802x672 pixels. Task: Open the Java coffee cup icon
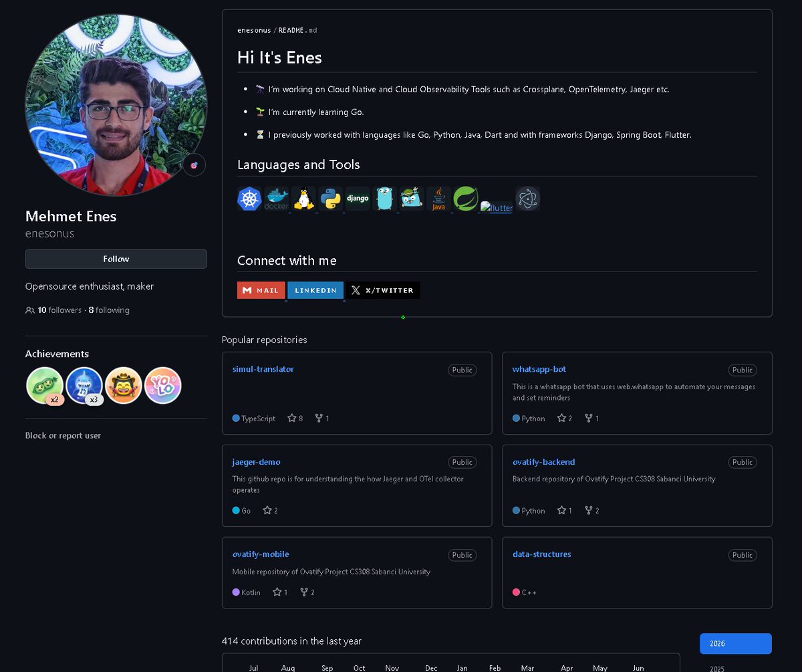pyautogui.click(x=438, y=199)
